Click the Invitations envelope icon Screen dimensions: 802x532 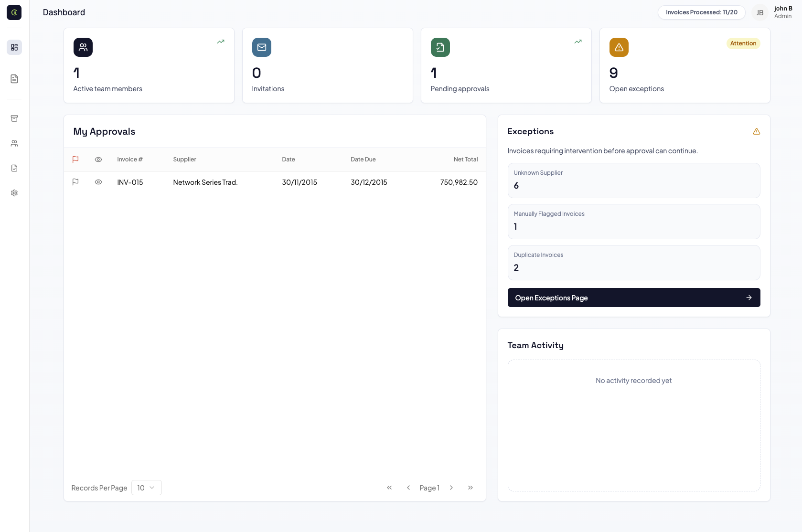coord(261,47)
